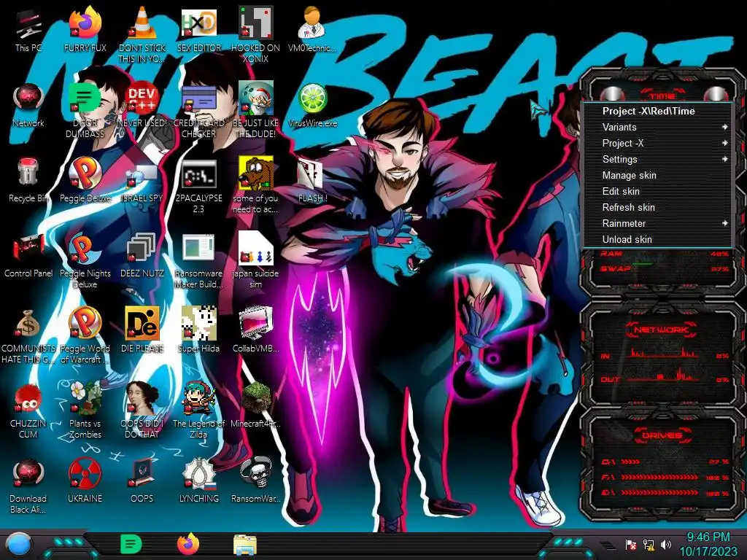Select the VirusWire.exe lime icon

[312, 99]
